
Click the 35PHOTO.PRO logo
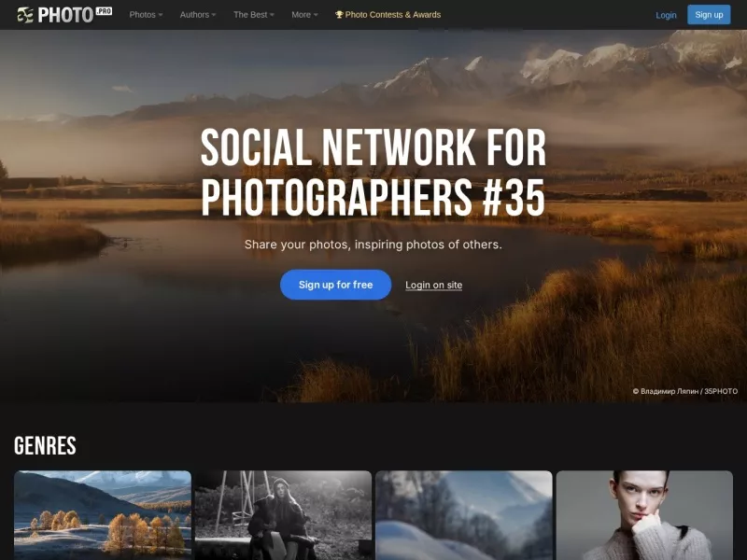64,15
